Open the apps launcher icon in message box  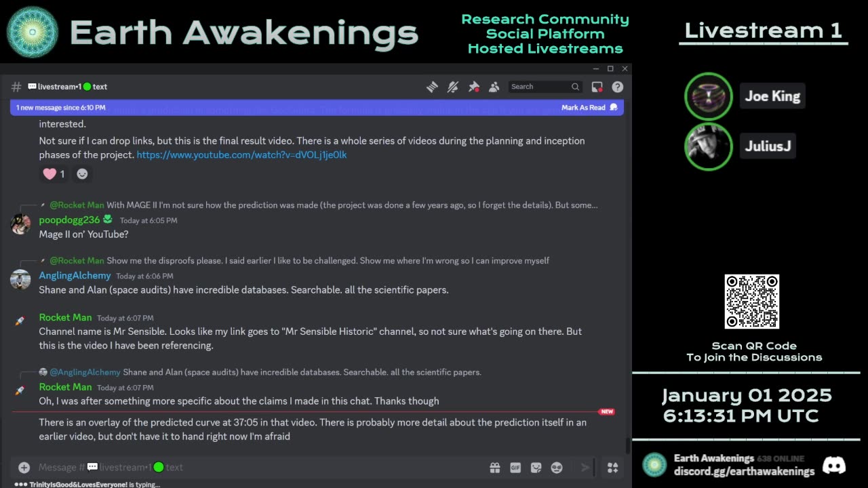pos(612,467)
